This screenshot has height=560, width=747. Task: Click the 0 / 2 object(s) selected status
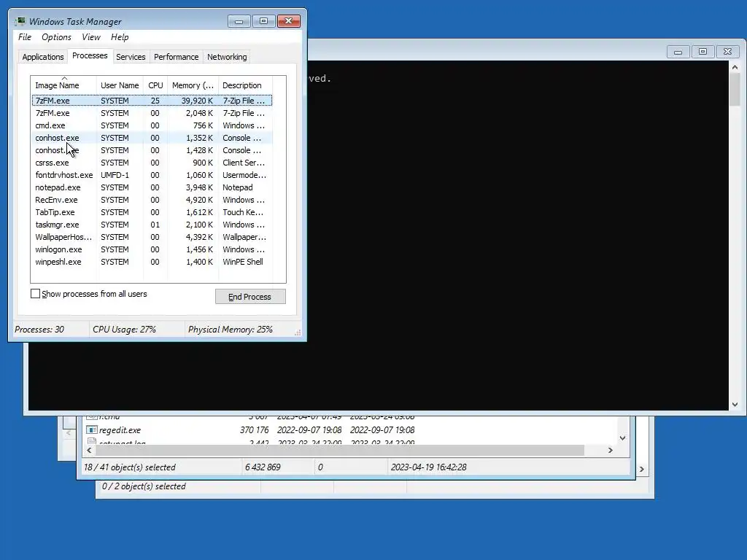pos(144,486)
